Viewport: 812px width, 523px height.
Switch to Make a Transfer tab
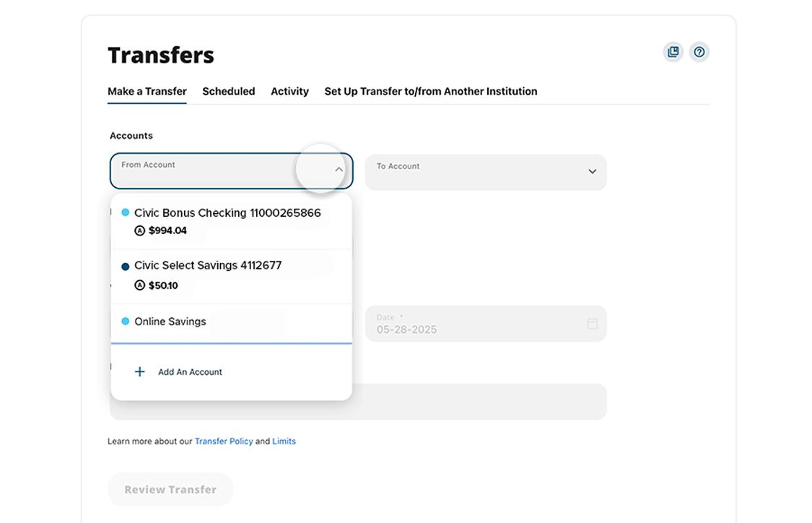point(147,91)
